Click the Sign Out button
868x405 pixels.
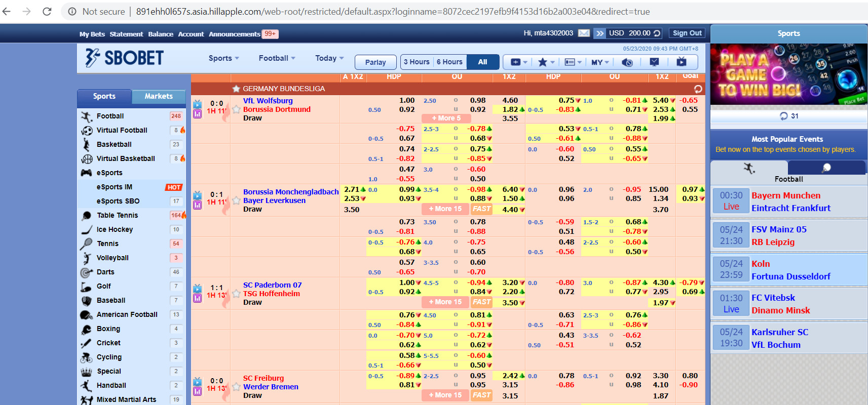tap(687, 33)
